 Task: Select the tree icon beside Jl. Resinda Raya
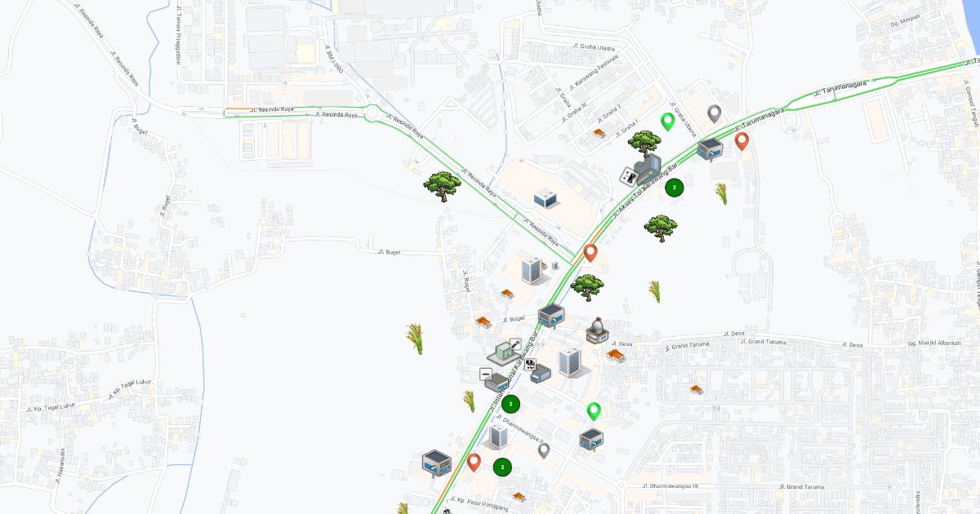(442, 187)
